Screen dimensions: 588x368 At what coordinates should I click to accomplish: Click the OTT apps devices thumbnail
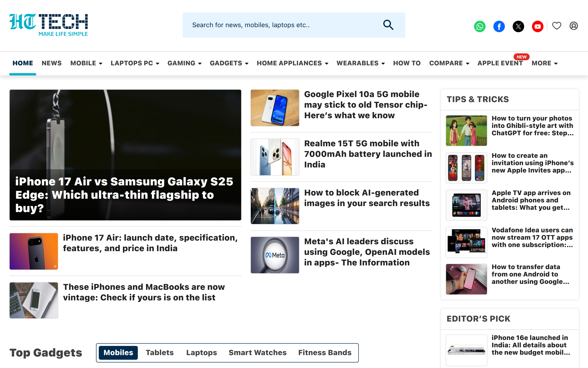tap(466, 242)
